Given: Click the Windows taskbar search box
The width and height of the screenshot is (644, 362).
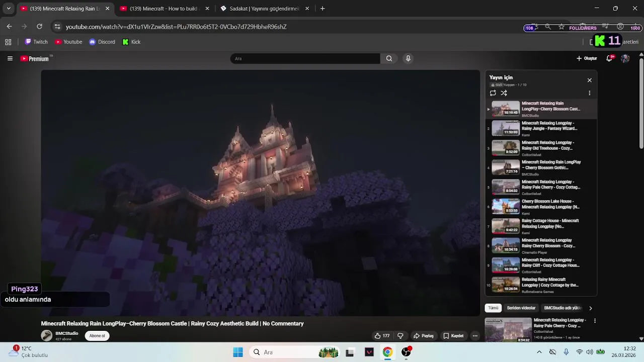Looking at the screenshot, I should [294, 352].
